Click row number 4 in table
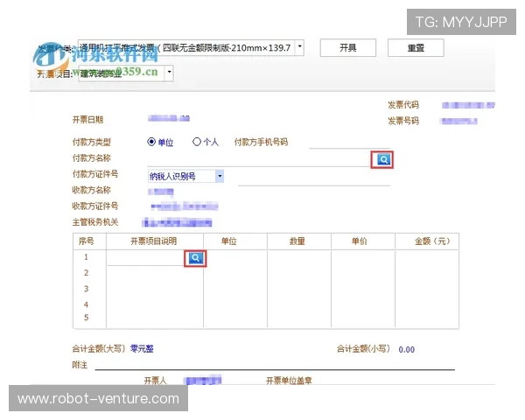This screenshot has width=525, height=420. [86, 304]
